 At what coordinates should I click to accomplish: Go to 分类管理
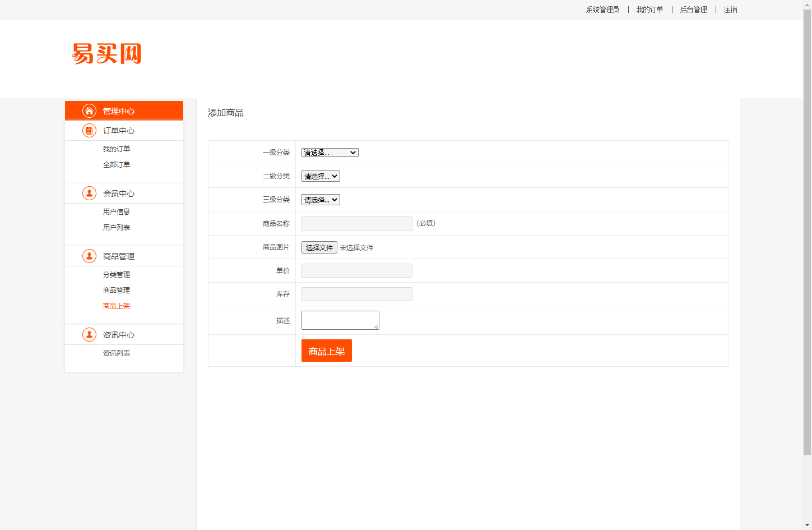point(116,274)
